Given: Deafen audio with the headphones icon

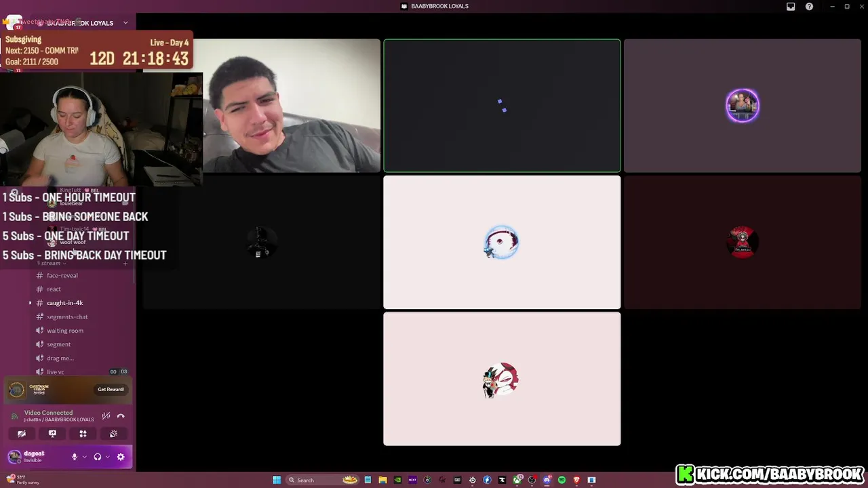Looking at the screenshot, I should (98, 457).
